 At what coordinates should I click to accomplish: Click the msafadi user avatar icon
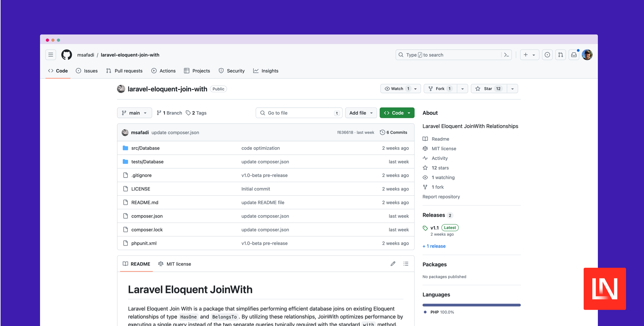[125, 132]
